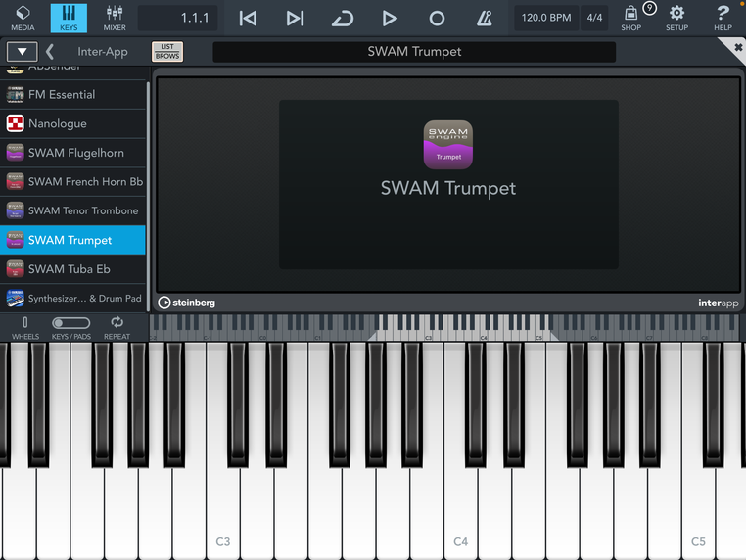Open the Setup gear menu
Screen dimensions: 746x560
point(676,18)
